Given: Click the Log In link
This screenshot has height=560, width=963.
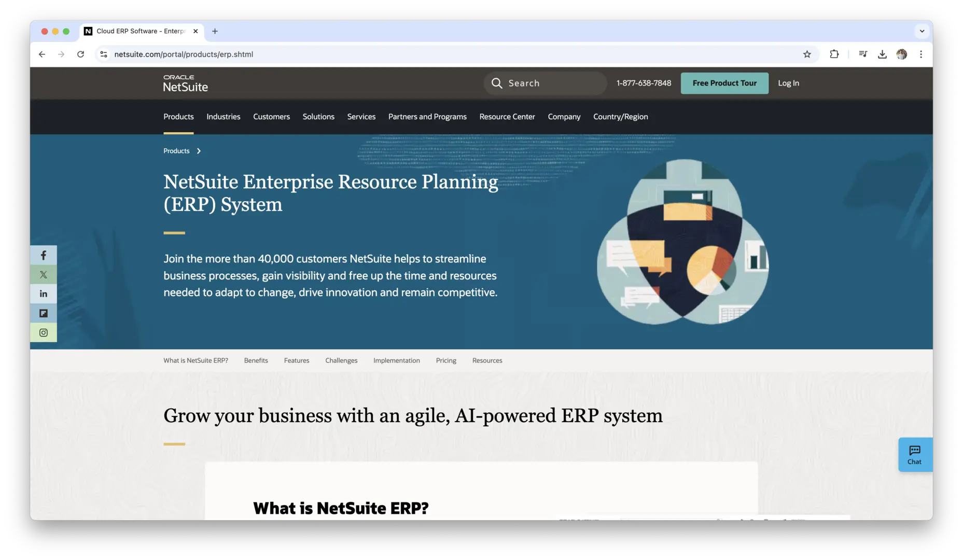Looking at the screenshot, I should pyautogui.click(x=788, y=83).
